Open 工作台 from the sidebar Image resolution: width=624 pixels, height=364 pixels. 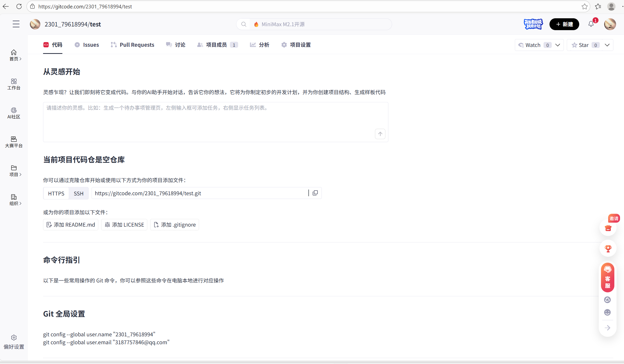coord(14,84)
